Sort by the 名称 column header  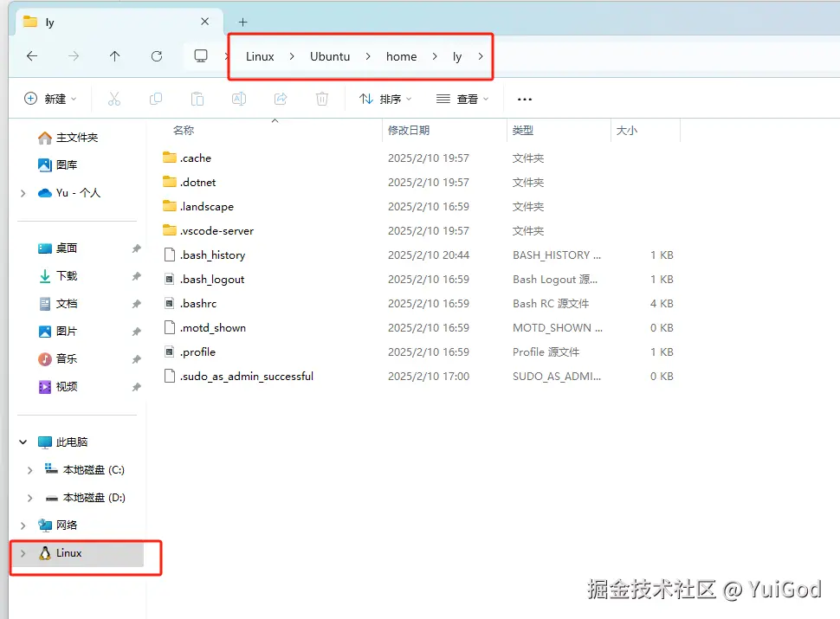coord(184,130)
